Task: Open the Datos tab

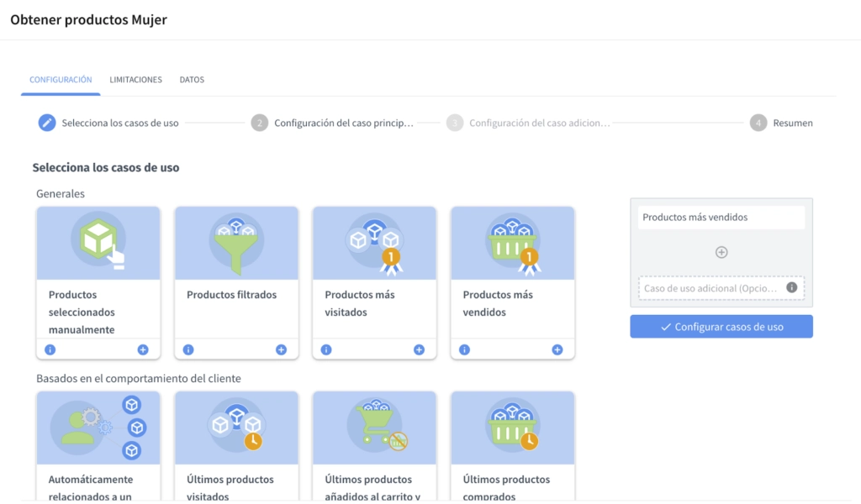Action: pos(192,80)
